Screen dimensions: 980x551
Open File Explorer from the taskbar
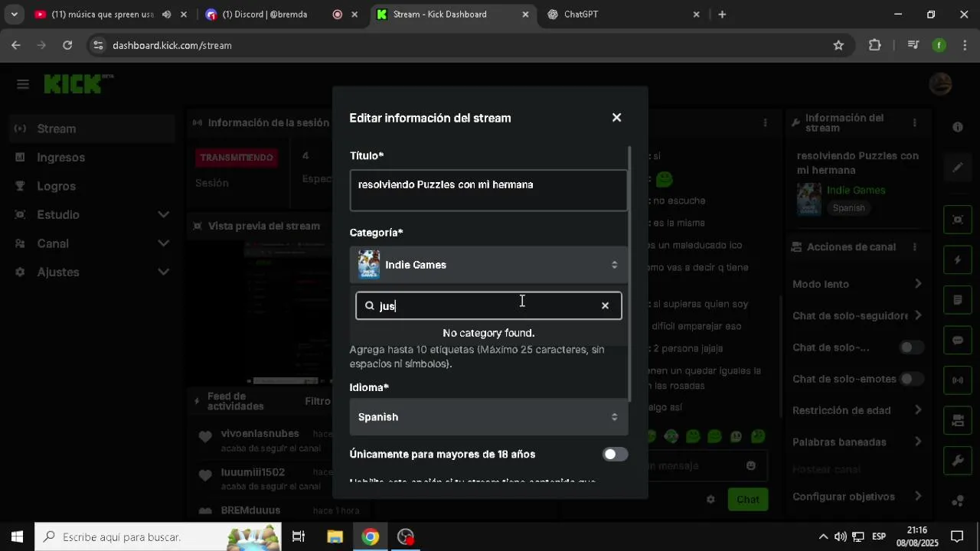tap(335, 536)
